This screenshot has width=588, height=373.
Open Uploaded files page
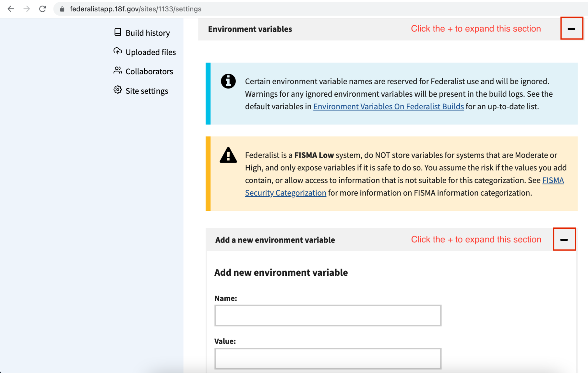[151, 52]
